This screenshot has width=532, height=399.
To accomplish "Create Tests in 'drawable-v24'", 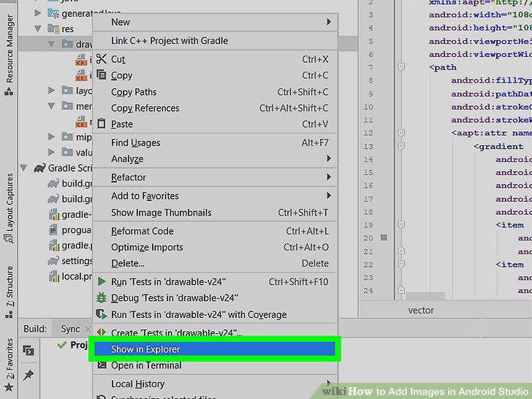I will (214, 332).
